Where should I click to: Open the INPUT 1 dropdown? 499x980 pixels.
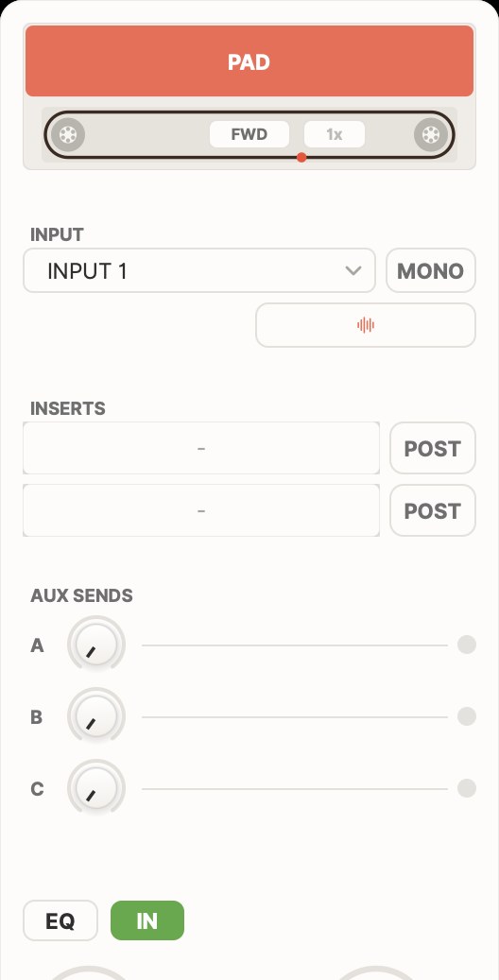(199, 270)
